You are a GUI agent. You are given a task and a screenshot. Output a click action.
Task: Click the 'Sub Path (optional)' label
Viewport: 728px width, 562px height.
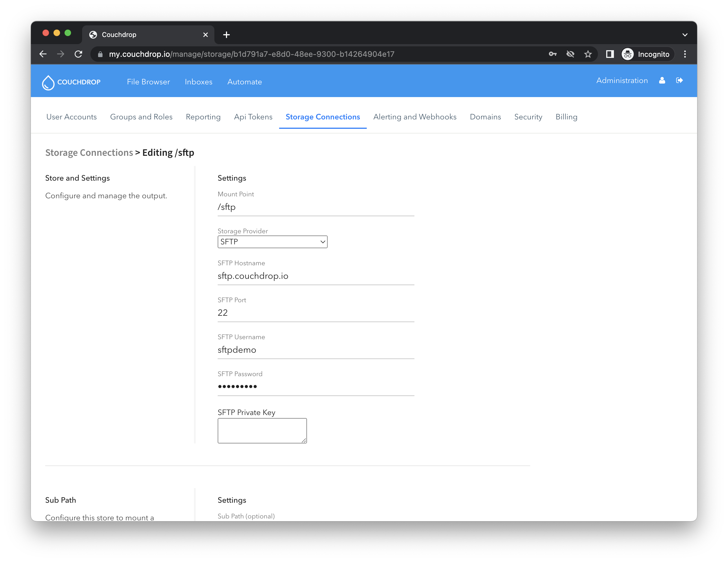tap(246, 516)
